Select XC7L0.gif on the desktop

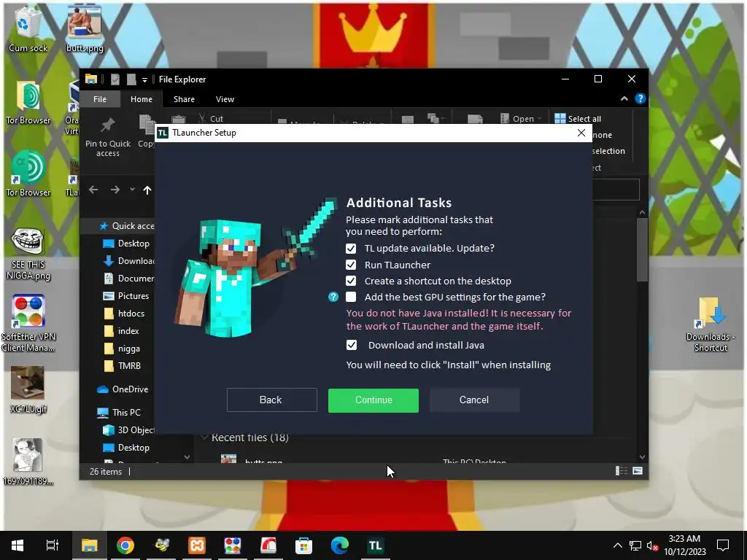pos(28,390)
